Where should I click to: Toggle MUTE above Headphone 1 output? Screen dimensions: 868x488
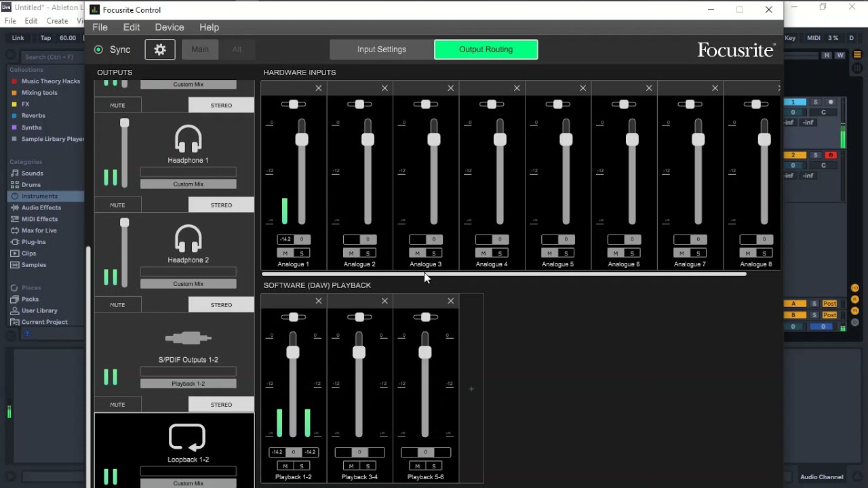click(x=117, y=105)
